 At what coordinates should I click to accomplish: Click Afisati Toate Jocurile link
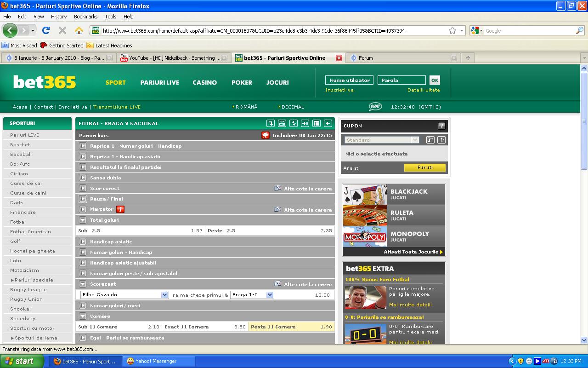pos(413,252)
